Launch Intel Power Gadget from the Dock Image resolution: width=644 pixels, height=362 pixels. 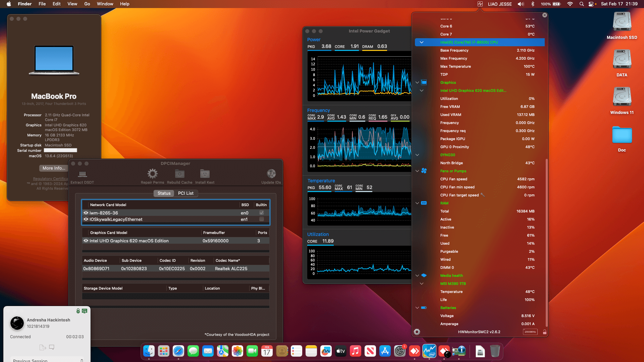click(x=429, y=351)
